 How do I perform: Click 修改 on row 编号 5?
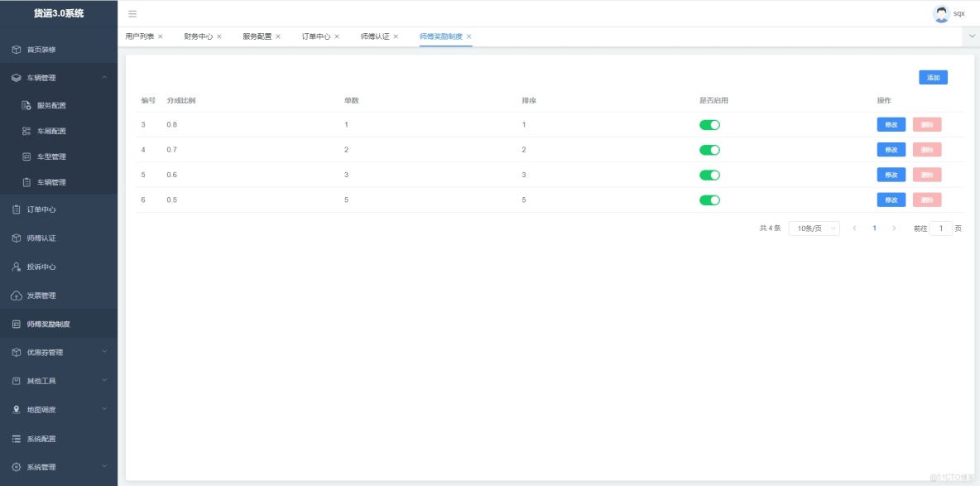tap(890, 175)
